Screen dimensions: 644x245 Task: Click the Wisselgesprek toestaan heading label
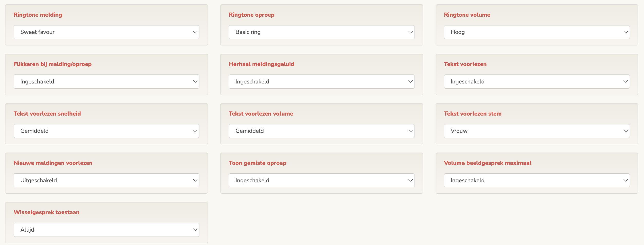47,212
